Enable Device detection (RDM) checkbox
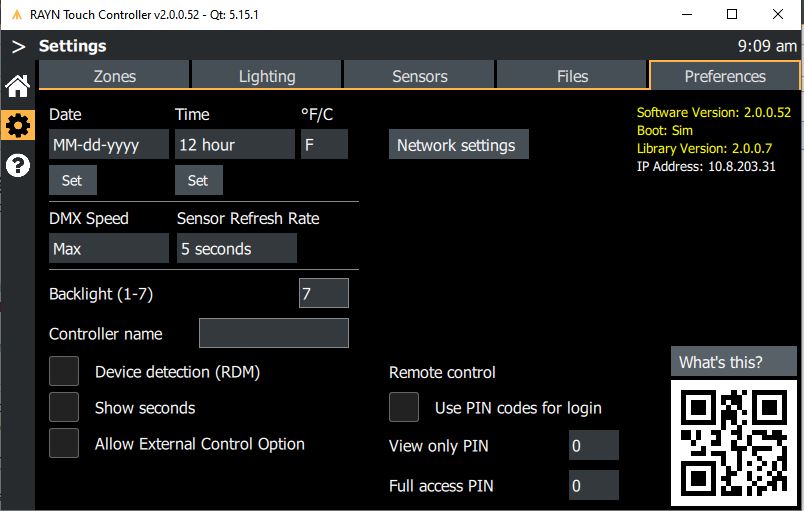This screenshot has height=511, width=804. click(x=64, y=371)
